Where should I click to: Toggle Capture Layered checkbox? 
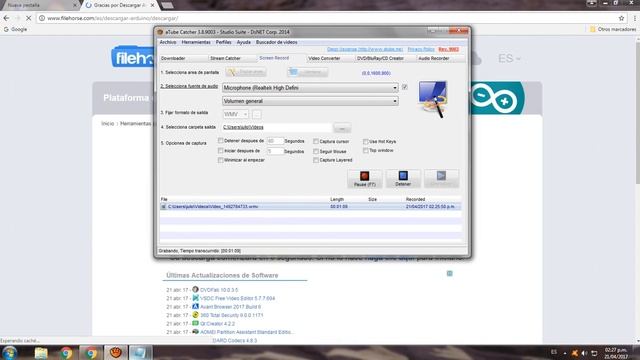tap(316, 160)
